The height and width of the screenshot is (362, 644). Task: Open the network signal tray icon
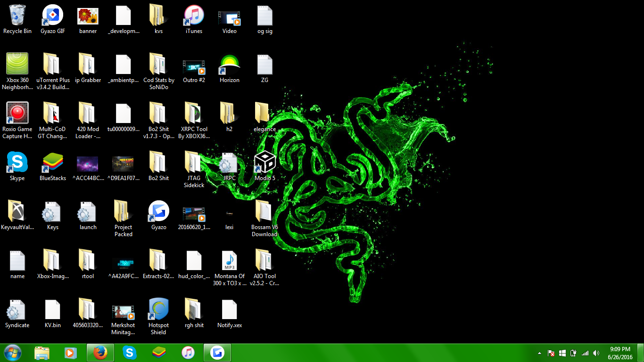point(585,353)
